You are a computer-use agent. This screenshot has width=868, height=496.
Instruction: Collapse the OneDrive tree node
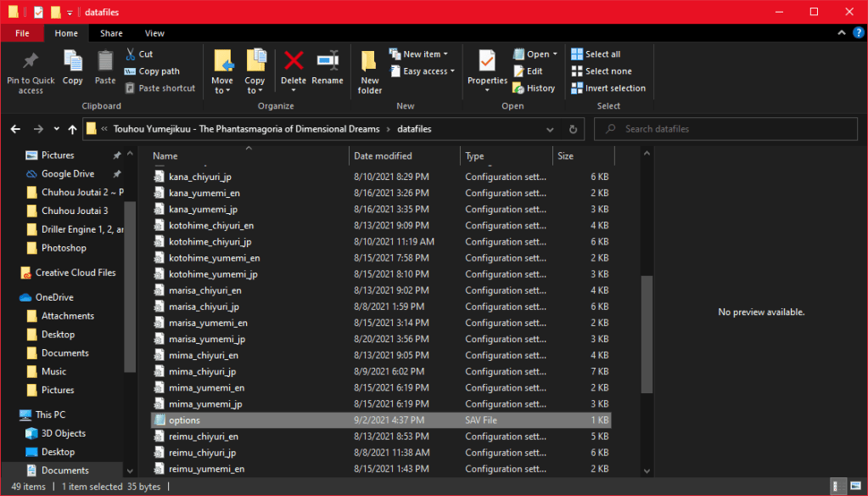point(11,297)
